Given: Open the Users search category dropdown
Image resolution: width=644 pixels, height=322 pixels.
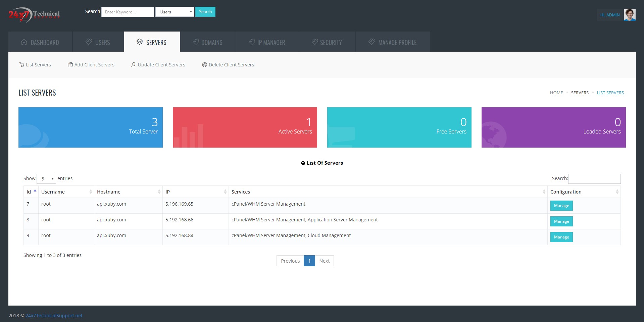Looking at the screenshot, I should pyautogui.click(x=175, y=12).
